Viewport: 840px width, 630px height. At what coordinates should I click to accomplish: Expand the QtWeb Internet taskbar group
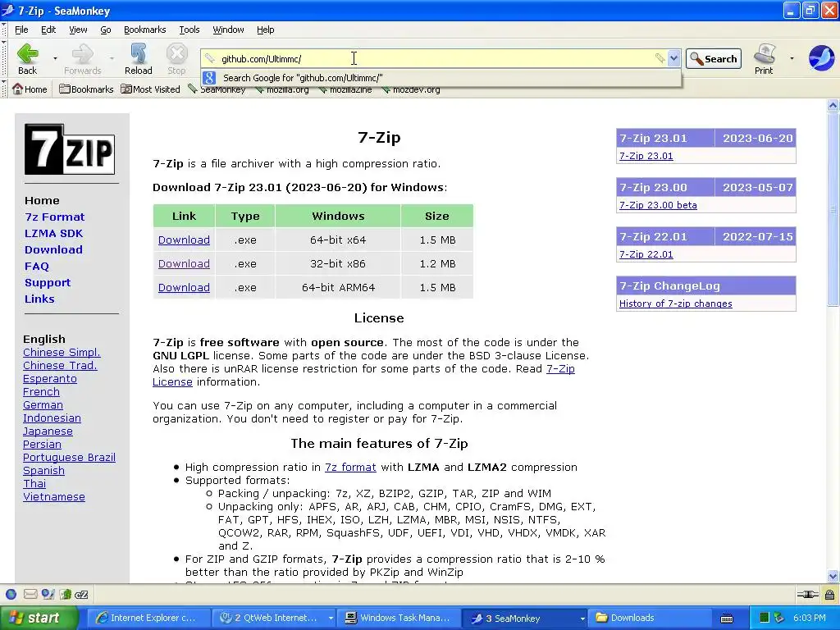point(331,618)
